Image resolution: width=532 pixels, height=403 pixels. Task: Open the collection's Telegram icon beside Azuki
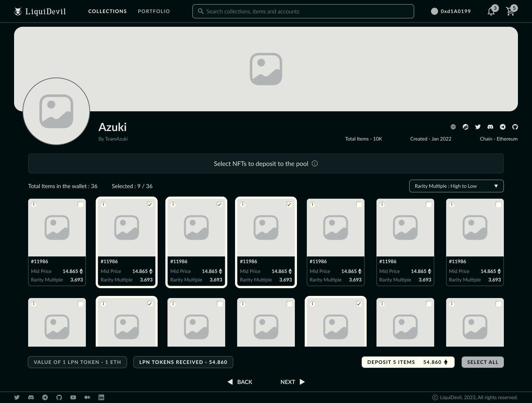tap(503, 127)
